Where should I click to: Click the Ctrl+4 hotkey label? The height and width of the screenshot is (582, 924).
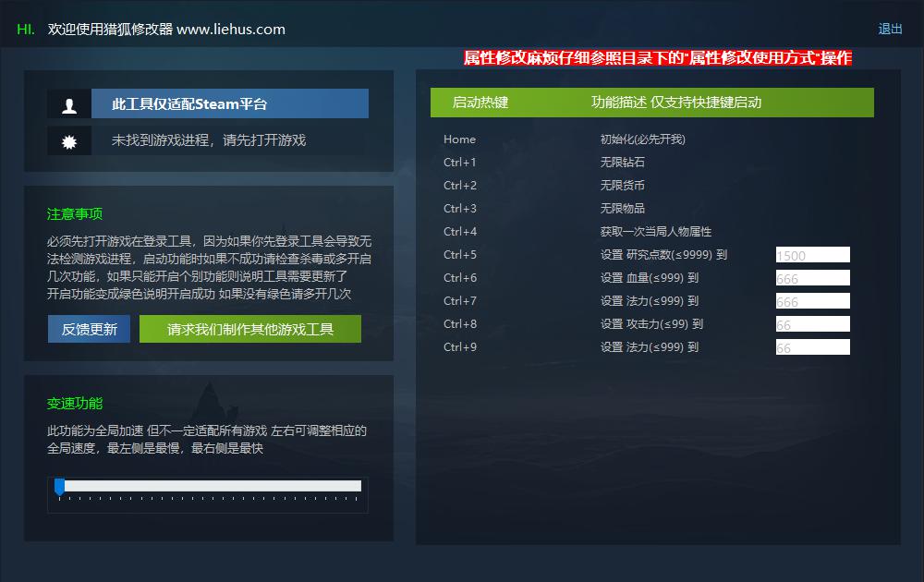(x=459, y=232)
